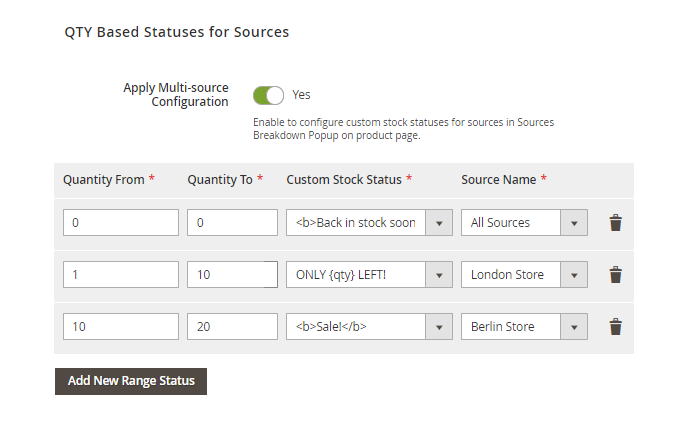Click the Custom Stock Status column header
The width and height of the screenshot is (684, 421).
343,180
